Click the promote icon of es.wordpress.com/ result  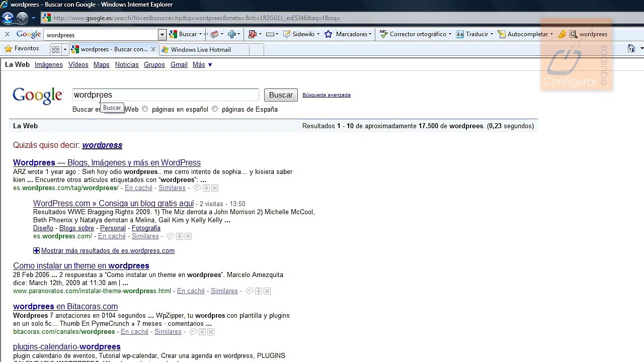coord(180,236)
